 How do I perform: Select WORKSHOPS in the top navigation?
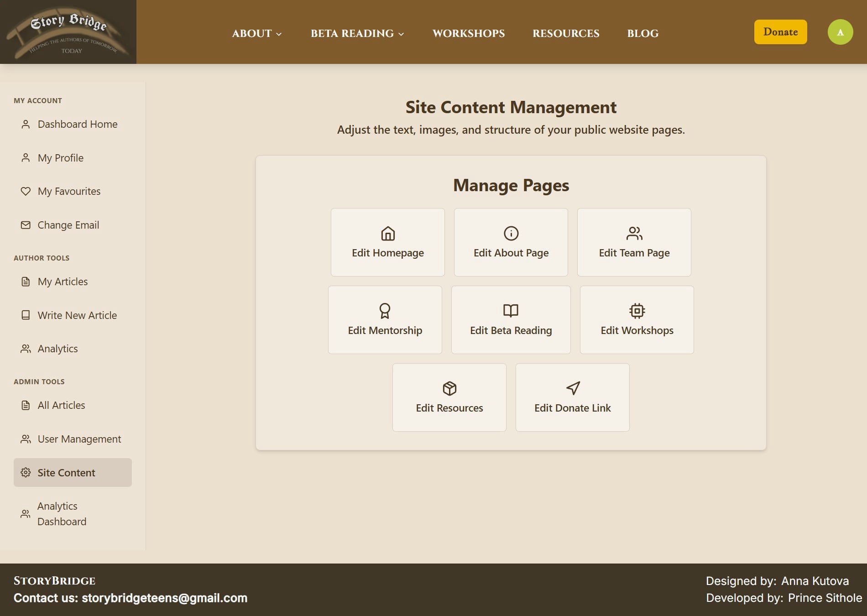pyautogui.click(x=468, y=33)
